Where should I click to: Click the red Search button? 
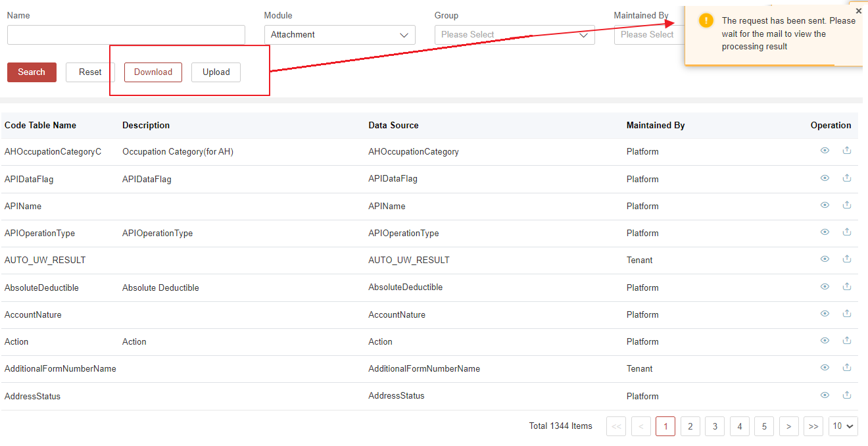pyautogui.click(x=32, y=72)
